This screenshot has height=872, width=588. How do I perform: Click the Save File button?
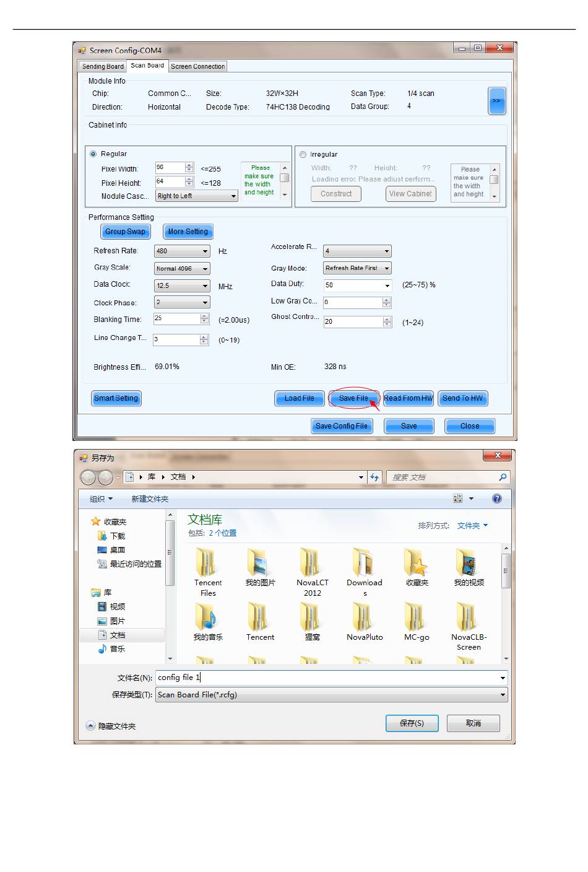click(353, 398)
